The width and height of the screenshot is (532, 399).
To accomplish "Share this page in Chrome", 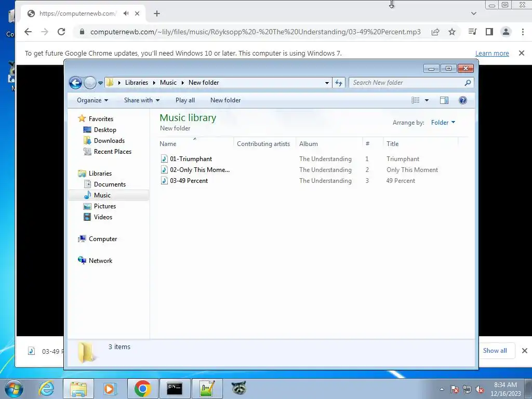I will pyautogui.click(x=435, y=32).
